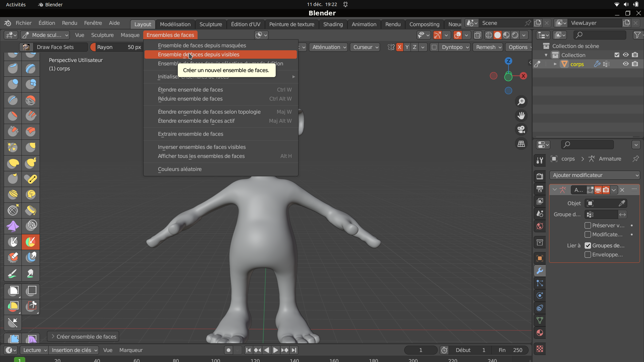Switch to the Shading workspace tab

click(x=333, y=24)
